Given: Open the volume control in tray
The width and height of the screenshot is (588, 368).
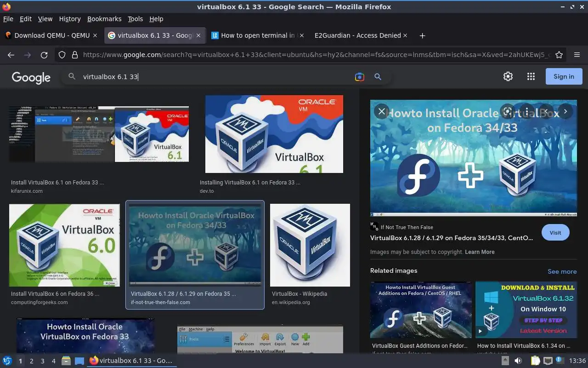Looking at the screenshot, I should point(518,361).
